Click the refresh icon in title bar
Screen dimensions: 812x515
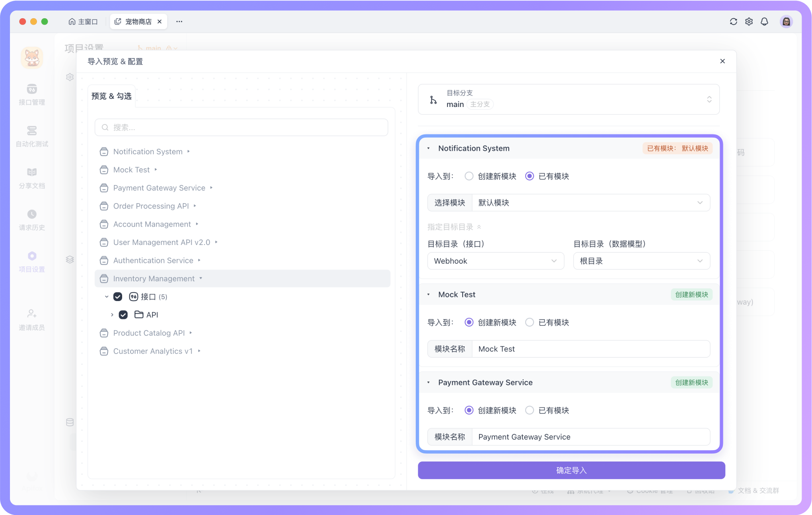733,21
